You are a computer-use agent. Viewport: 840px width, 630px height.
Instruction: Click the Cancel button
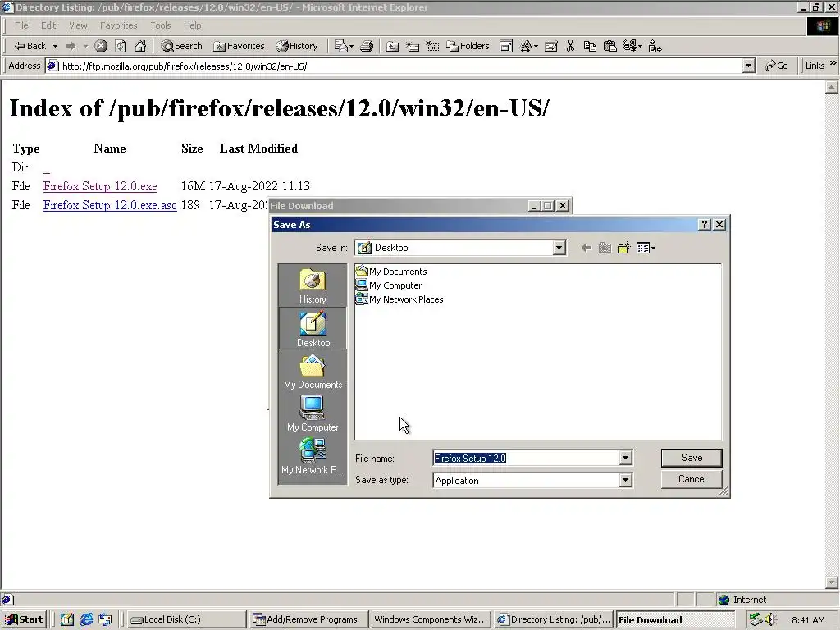click(x=692, y=479)
